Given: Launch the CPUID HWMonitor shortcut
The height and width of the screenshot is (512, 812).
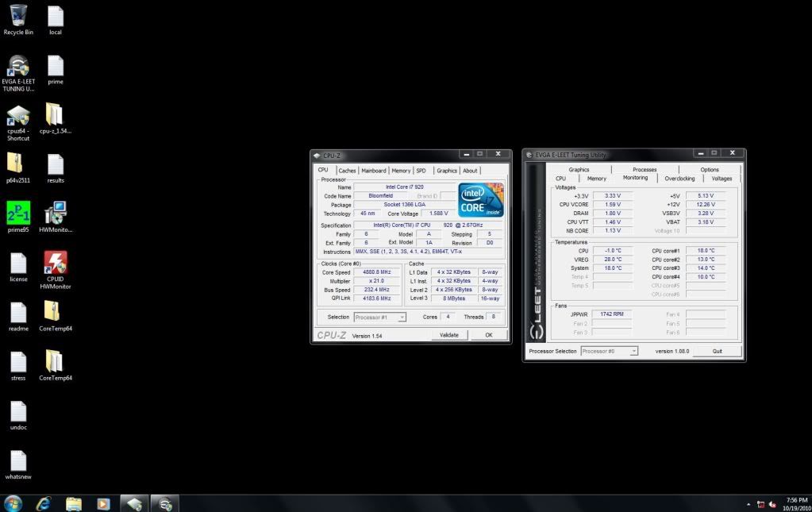Looking at the screenshot, I should 56,270.
